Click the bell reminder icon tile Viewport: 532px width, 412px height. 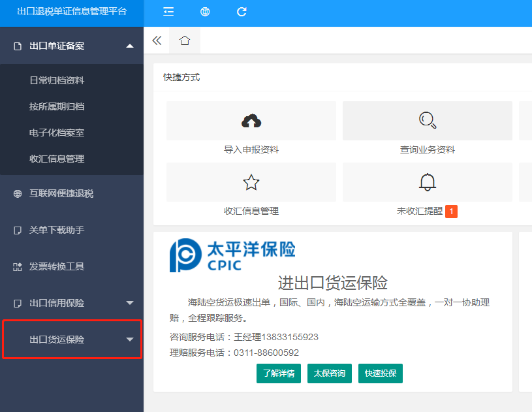(428, 182)
